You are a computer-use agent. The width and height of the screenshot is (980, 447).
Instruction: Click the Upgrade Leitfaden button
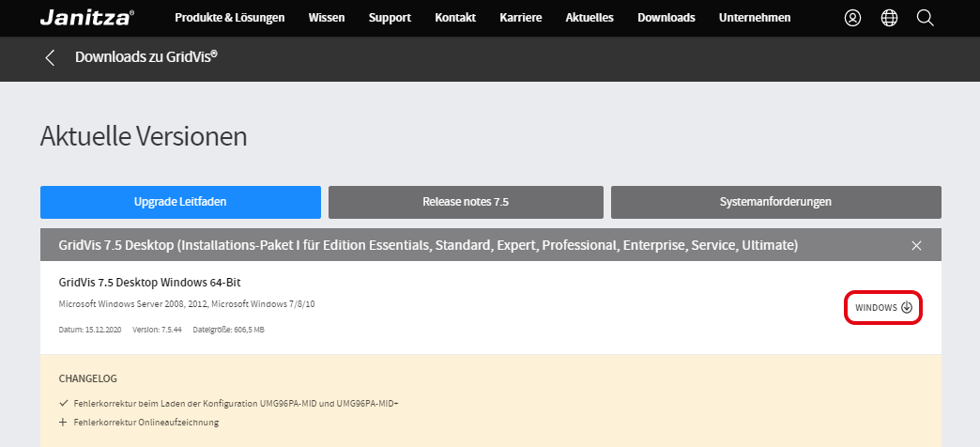[x=180, y=202]
